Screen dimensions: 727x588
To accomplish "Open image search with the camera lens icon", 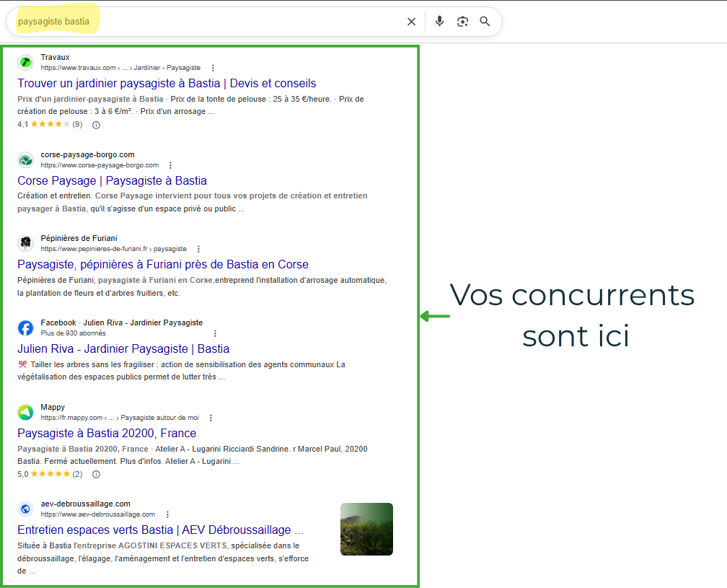I will pos(462,22).
